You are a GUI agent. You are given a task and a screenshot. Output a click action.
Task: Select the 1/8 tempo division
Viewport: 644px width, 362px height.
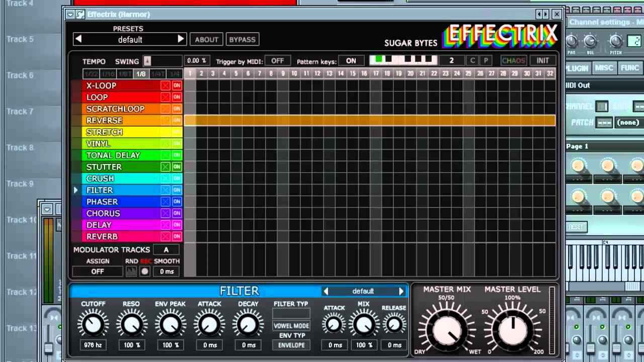tap(140, 74)
